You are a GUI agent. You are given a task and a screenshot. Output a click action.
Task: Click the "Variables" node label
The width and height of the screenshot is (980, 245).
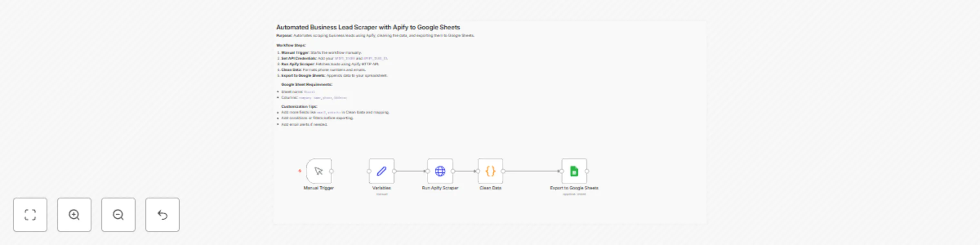click(x=381, y=188)
